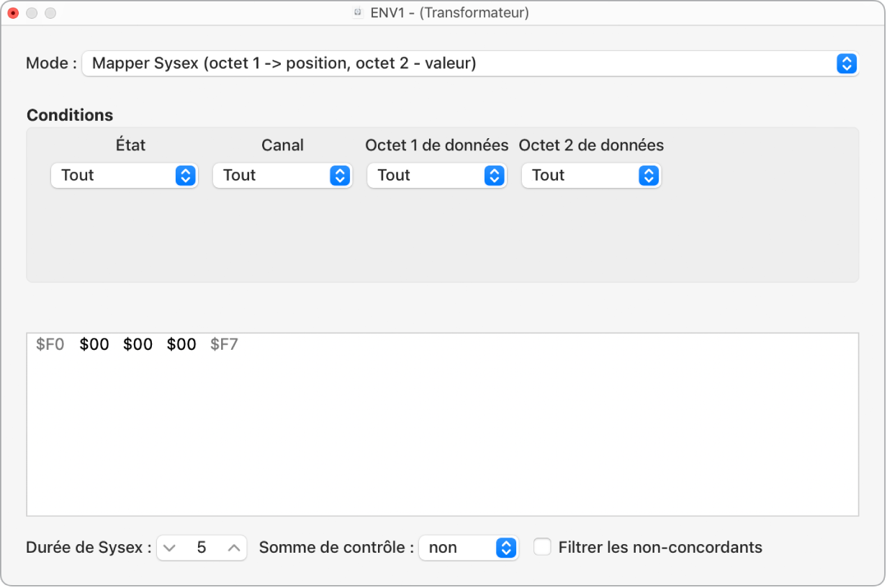The width and height of the screenshot is (887, 588).
Task: Click the Filtrer les non-concordants label
Action: (x=660, y=548)
